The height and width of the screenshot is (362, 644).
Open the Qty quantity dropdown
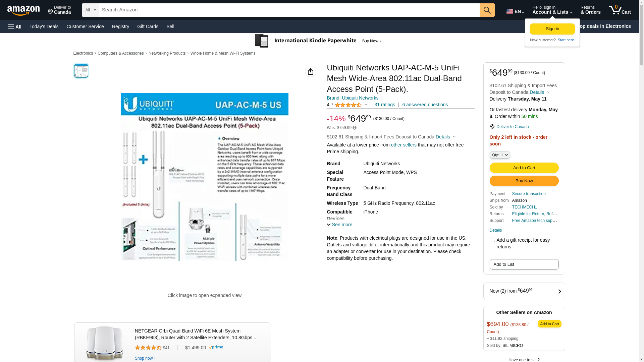pos(499,155)
